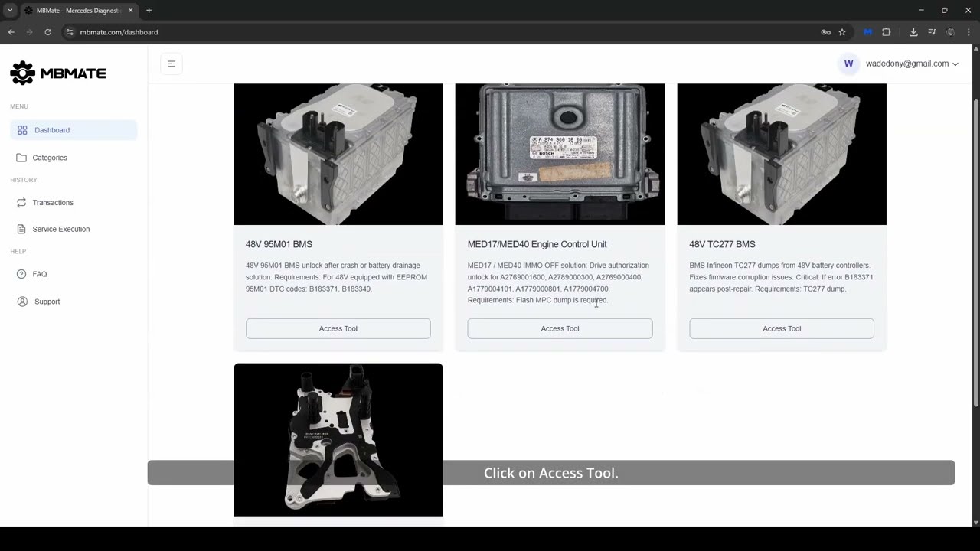Click the MED17/MED40 Engine Control Unit title

point(537,244)
